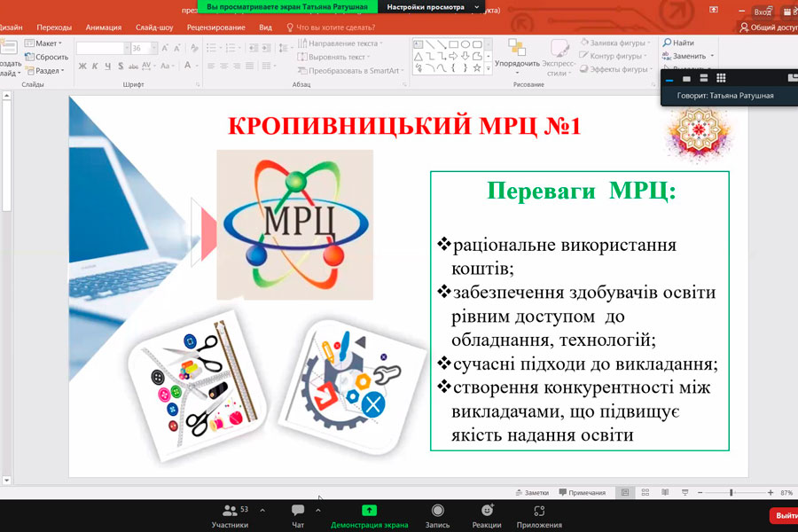Click Заметки notes button in status bar
Image resolution: width=798 pixels, height=532 pixels.
coord(532,493)
